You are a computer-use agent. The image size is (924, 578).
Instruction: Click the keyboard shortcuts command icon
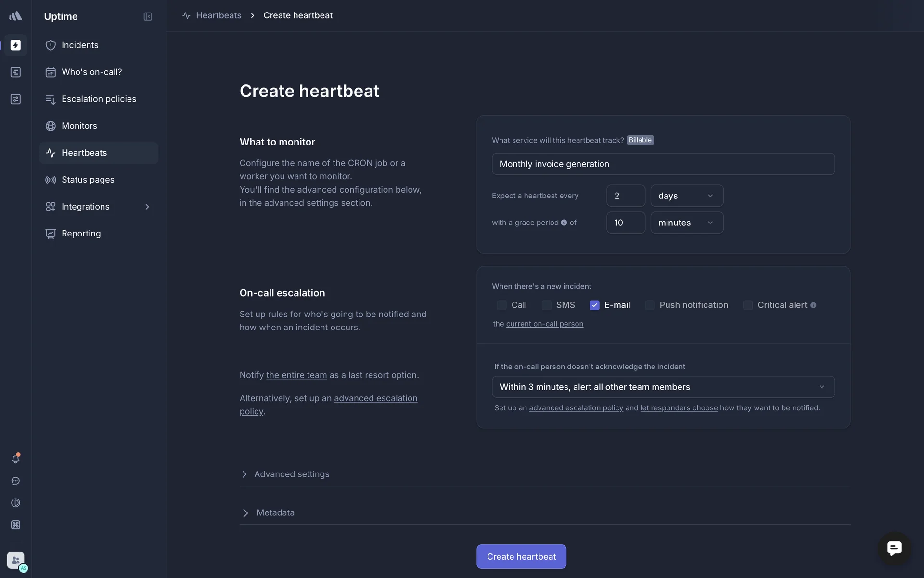point(15,525)
